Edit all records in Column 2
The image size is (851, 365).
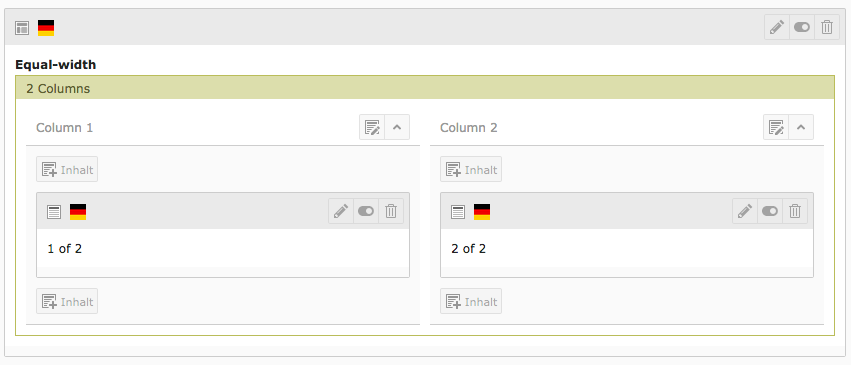[776, 127]
